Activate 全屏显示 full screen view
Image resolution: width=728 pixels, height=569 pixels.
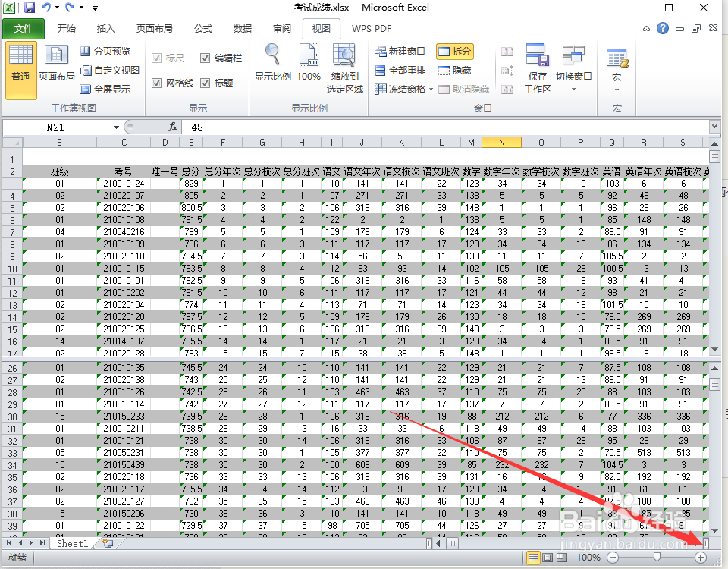tap(105, 89)
